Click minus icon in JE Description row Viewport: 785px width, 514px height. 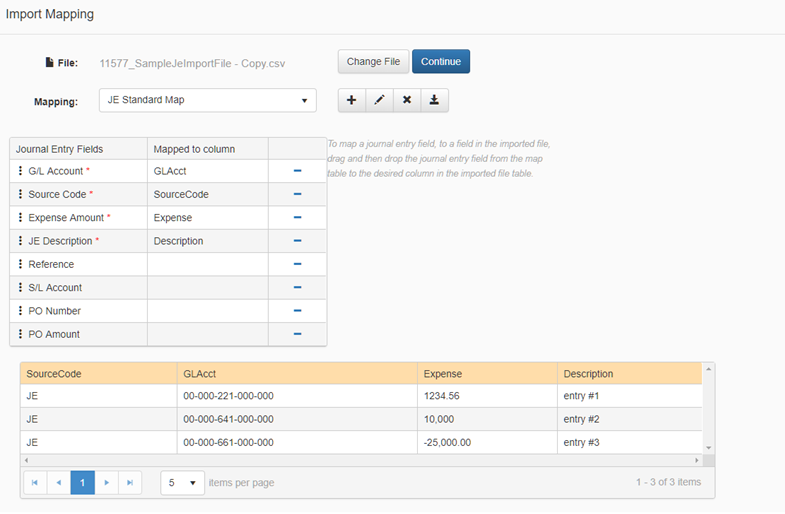tap(297, 241)
